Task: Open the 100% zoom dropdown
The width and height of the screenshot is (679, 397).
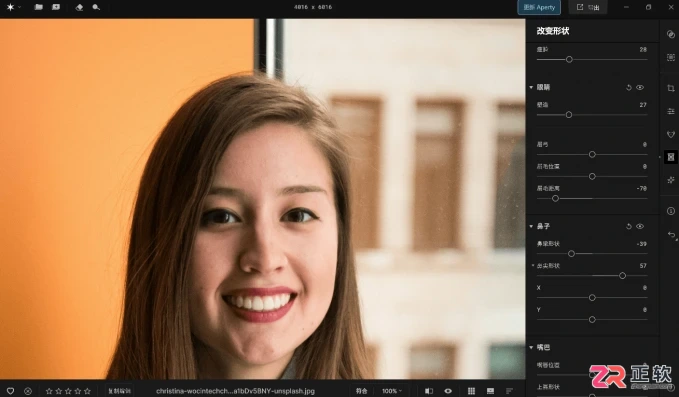Action: [392, 391]
